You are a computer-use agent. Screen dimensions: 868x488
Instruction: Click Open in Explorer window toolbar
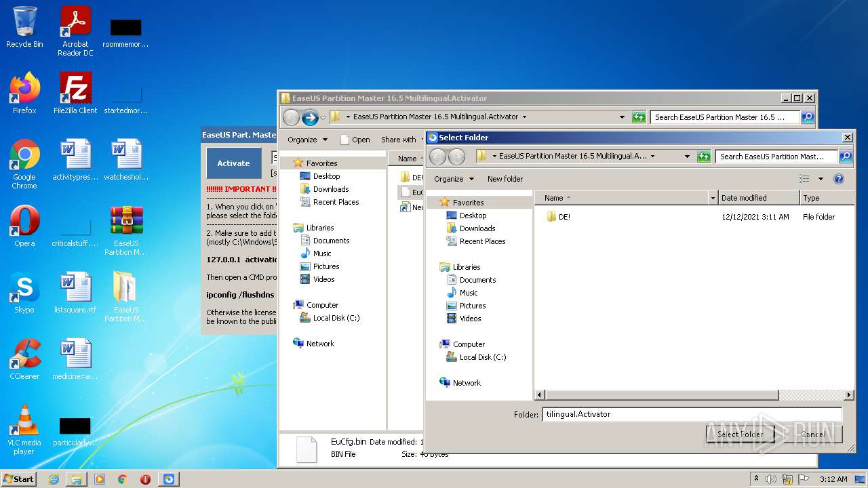355,140
